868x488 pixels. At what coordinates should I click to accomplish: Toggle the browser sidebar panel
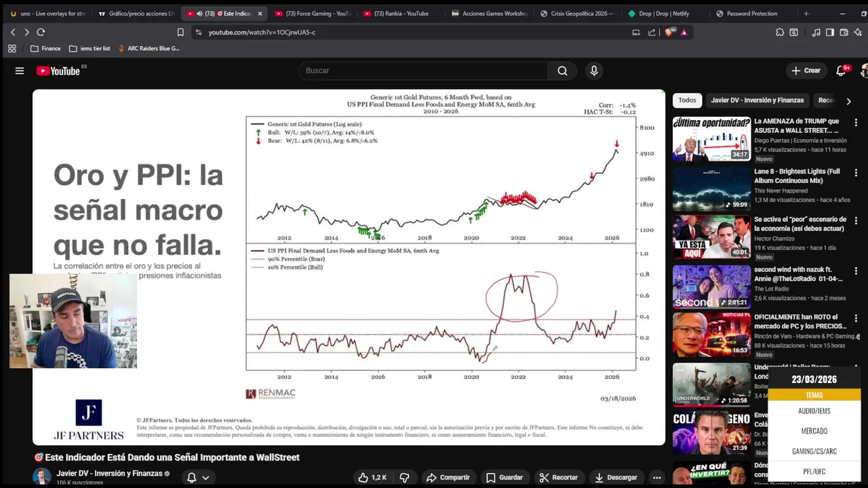coord(829,32)
